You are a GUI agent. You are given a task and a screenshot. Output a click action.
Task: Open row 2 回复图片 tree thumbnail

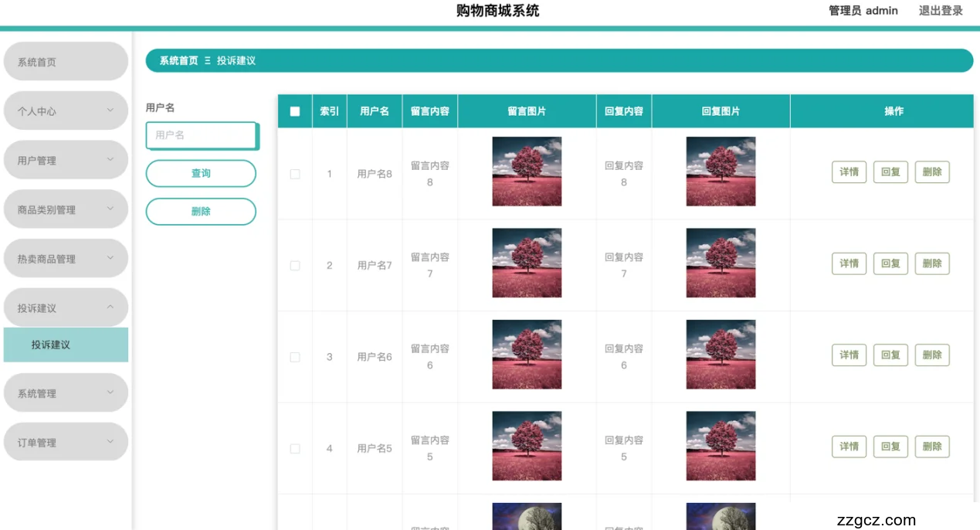click(721, 263)
